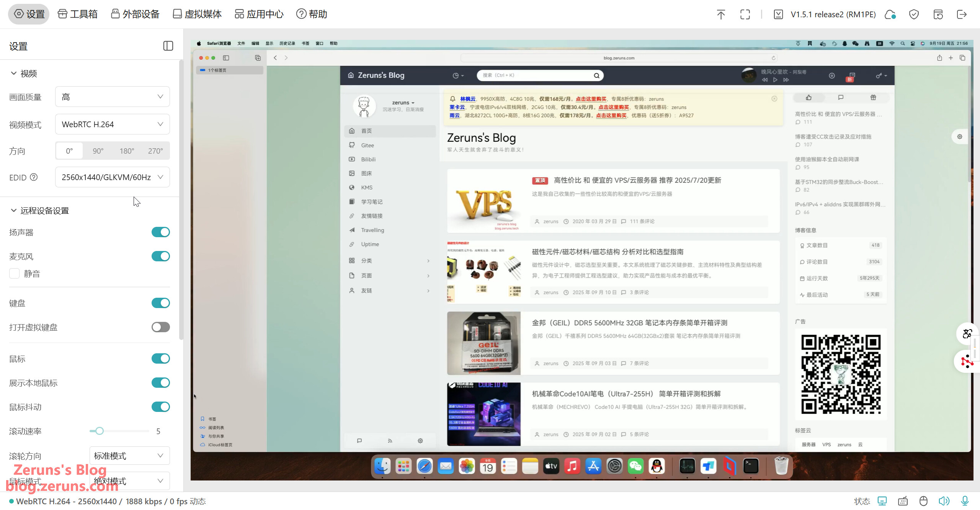The image size is (980, 510).
Task: Collapse the settings sidebar panel icon
Action: point(168,46)
